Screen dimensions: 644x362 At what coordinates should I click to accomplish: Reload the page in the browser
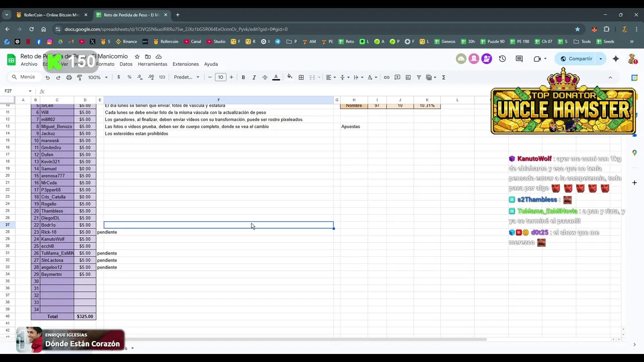pos(31,29)
